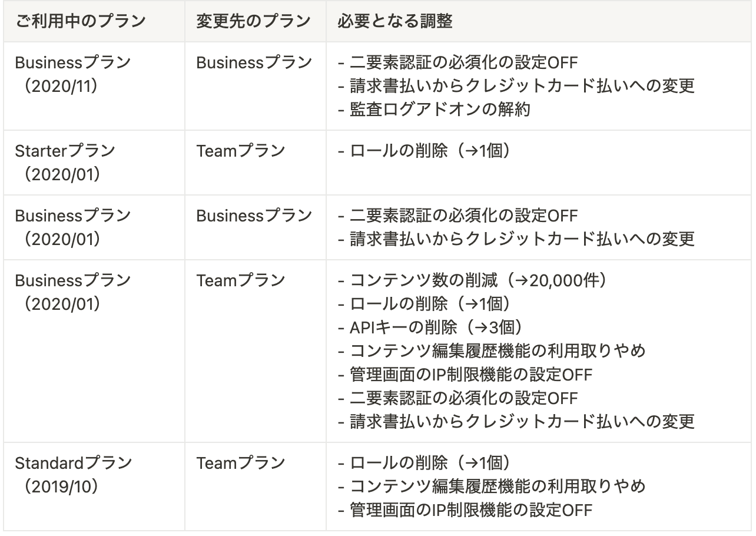The image size is (756, 536).
Task: Click the 請求書払い line in the last table row containing it
Action: (x=516, y=422)
